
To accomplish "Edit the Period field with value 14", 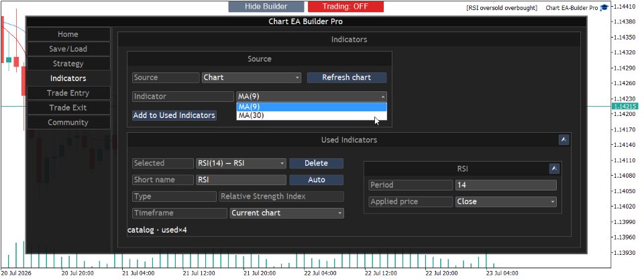I will pyautogui.click(x=506, y=185).
